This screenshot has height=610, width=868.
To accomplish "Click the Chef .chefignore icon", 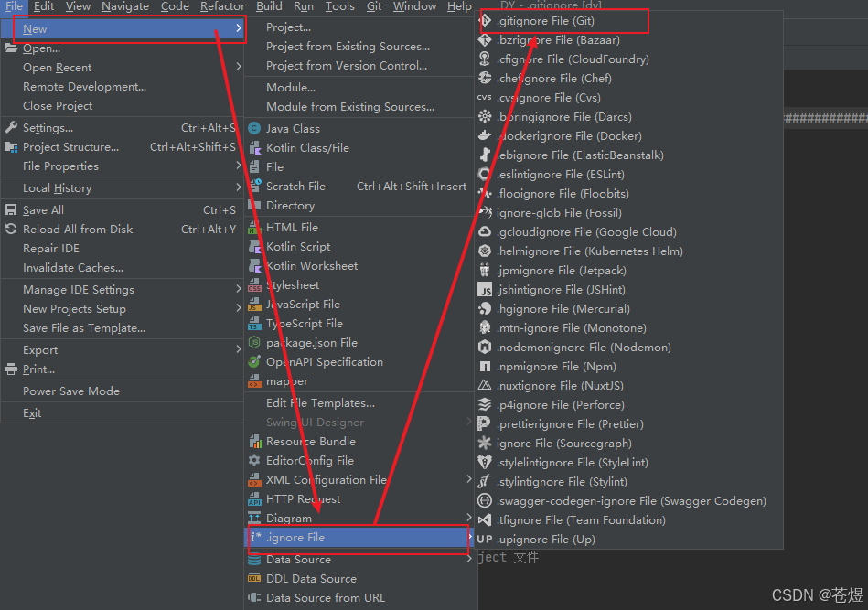I will point(485,78).
